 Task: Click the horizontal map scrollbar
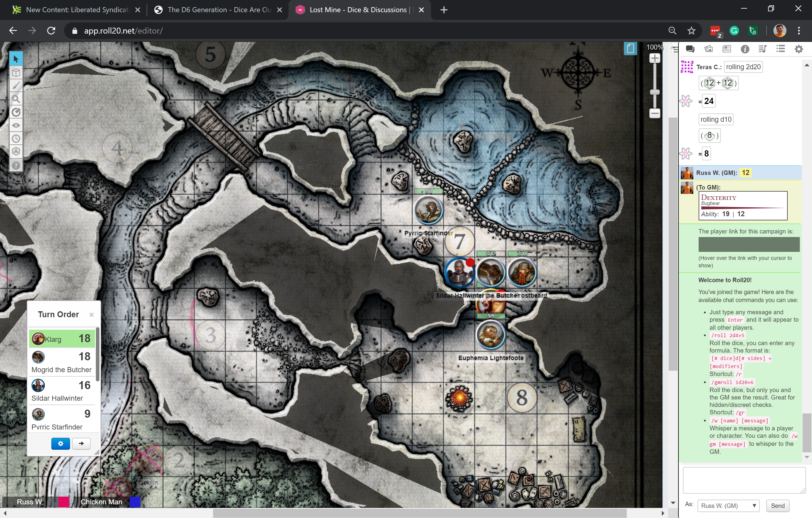coord(419,513)
